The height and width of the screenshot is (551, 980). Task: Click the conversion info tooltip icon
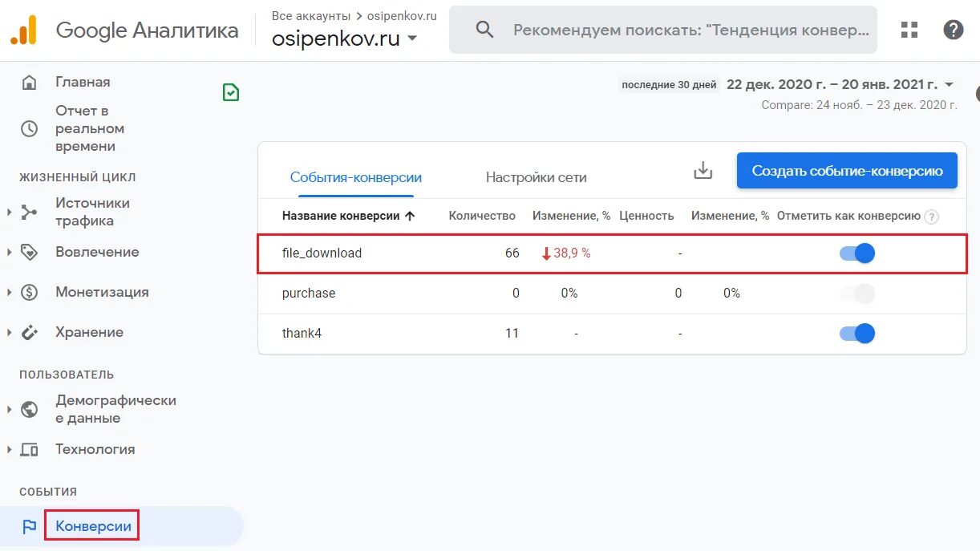931,216
